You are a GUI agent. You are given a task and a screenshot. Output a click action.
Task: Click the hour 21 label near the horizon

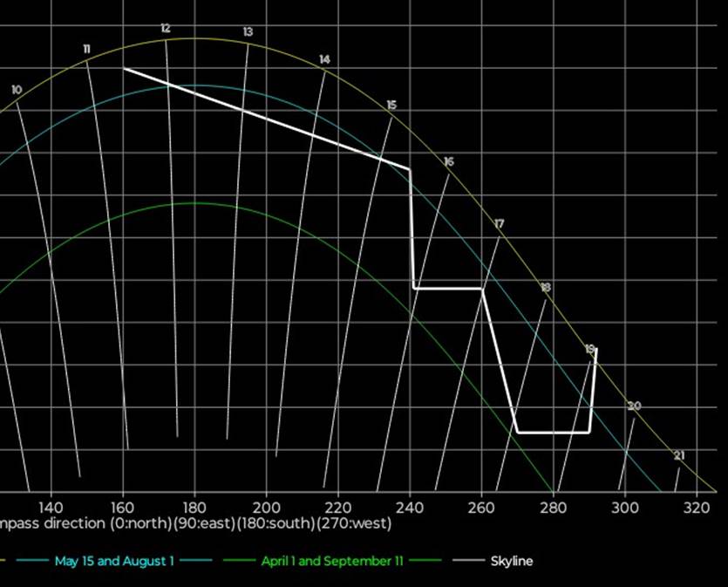click(x=679, y=455)
